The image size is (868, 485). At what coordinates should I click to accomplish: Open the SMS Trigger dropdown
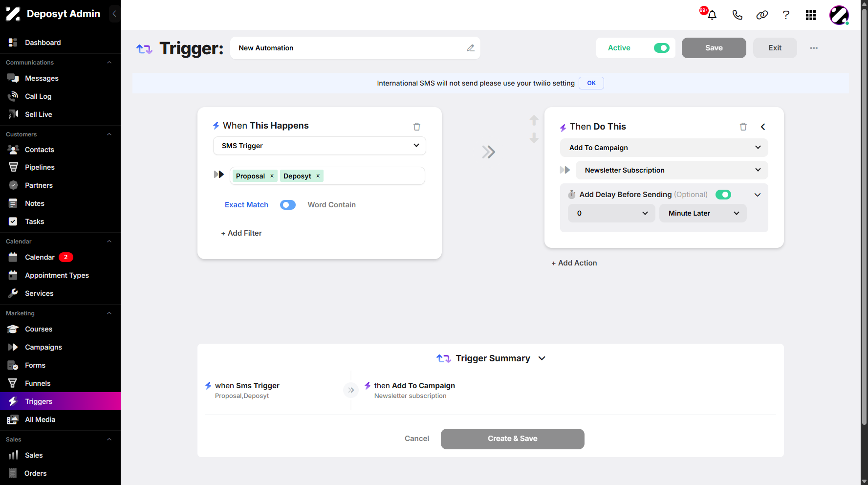320,146
